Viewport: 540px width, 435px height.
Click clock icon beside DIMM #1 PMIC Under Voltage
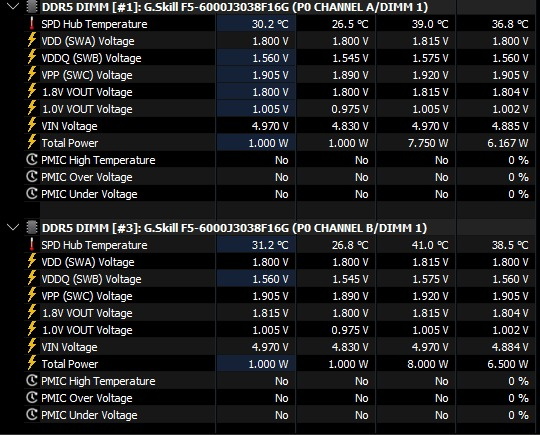32,194
